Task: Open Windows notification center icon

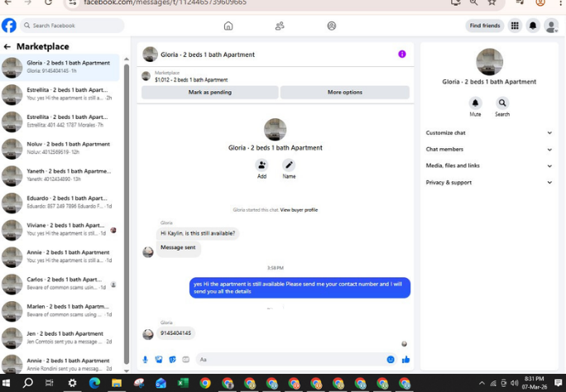Action: click(x=558, y=383)
